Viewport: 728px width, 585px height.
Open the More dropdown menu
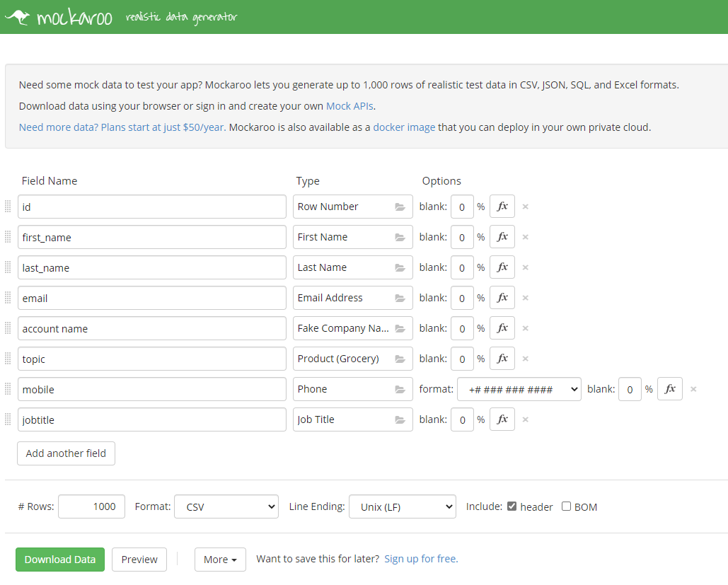tap(220, 560)
